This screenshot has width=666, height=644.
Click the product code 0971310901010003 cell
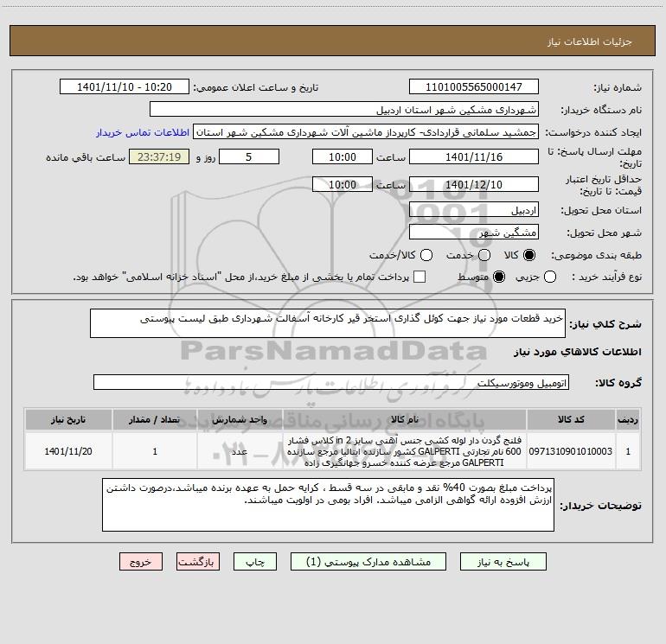coord(571,451)
